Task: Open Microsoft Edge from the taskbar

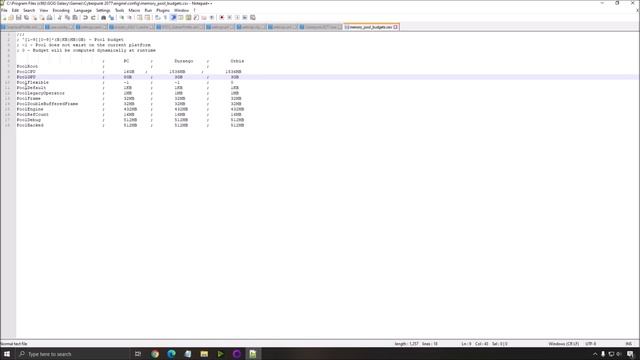Action: coord(171,354)
